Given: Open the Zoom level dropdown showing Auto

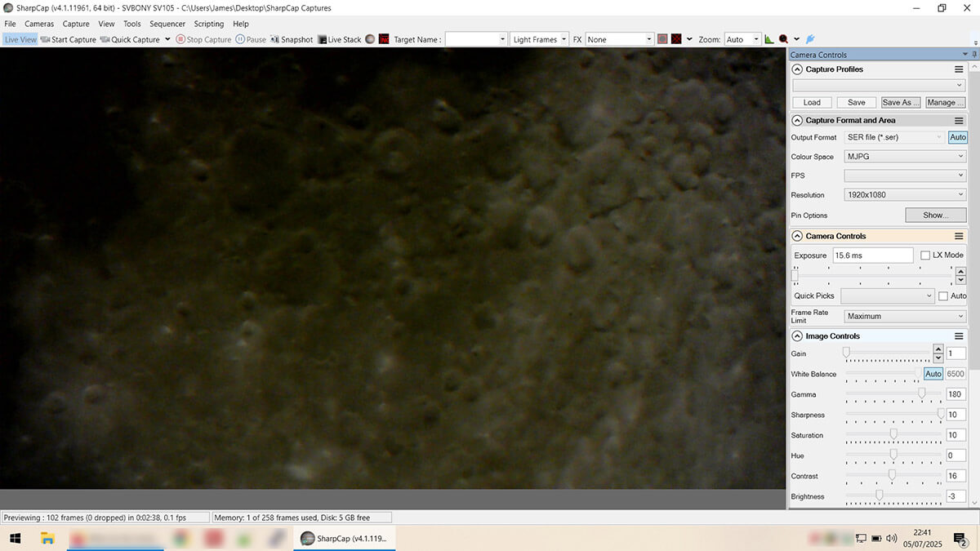Looking at the screenshot, I should point(742,39).
